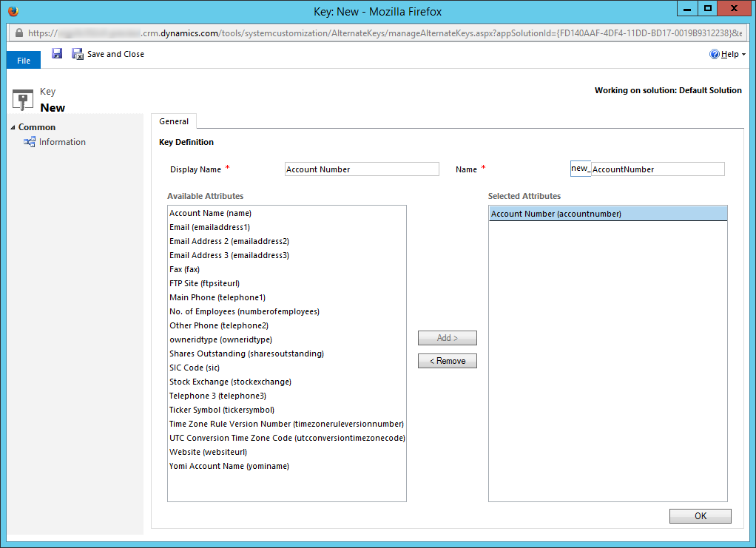756x548 pixels.
Task: Confirm the key definition with OK
Action: [699, 515]
